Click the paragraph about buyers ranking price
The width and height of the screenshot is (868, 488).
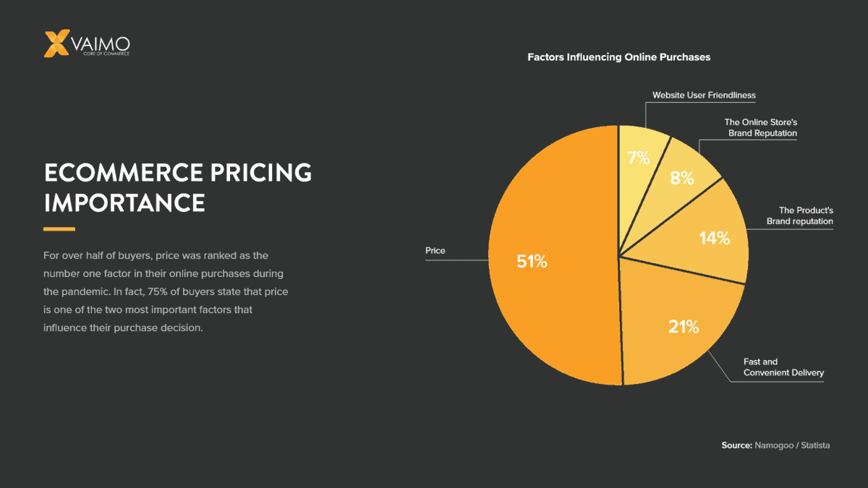pyautogui.click(x=166, y=292)
